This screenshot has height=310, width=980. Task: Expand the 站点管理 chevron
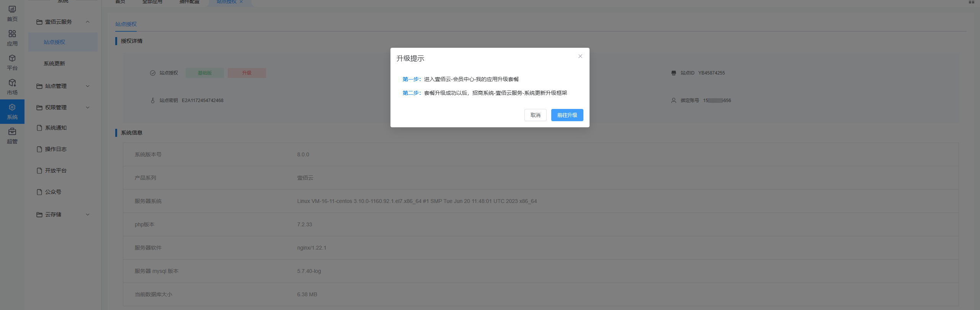pos(88,86)
